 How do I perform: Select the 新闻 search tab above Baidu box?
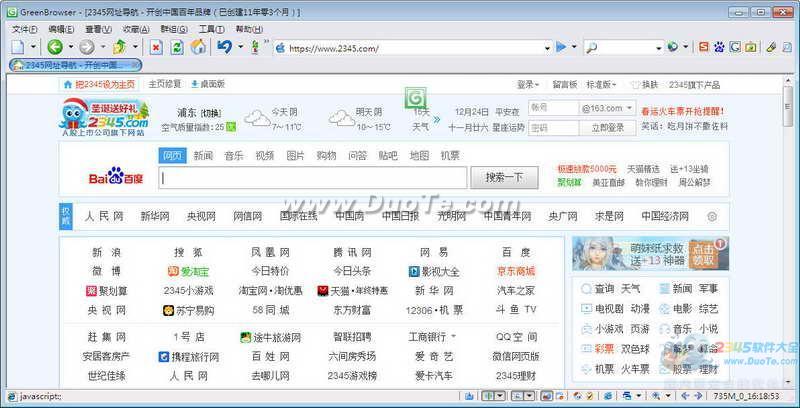203,155
